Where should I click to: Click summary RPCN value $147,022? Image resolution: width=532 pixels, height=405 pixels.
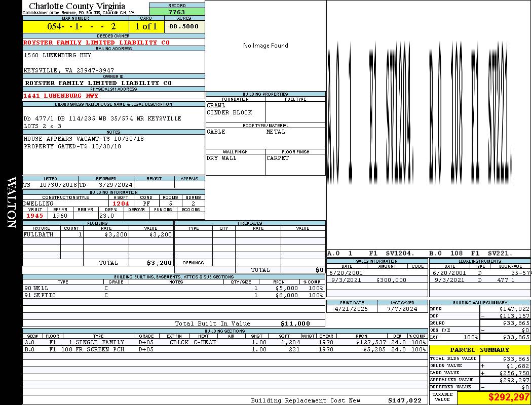(514, 309)
